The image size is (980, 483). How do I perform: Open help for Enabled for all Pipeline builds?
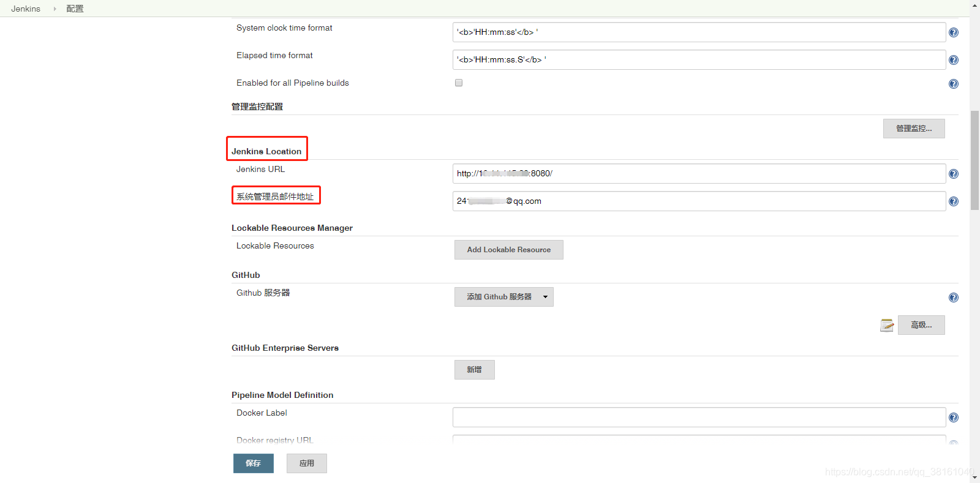click(954, 84)
